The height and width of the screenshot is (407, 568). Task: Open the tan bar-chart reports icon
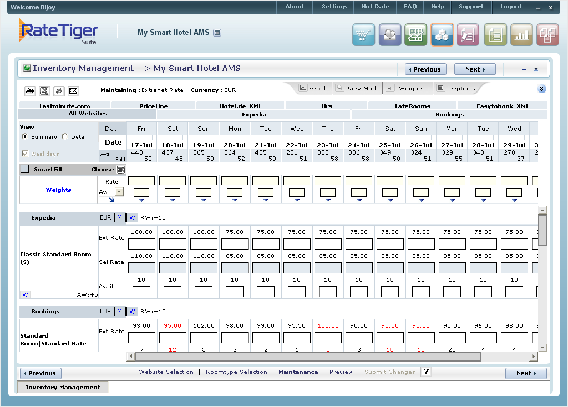pyautogui.click(x=521, y=35)
